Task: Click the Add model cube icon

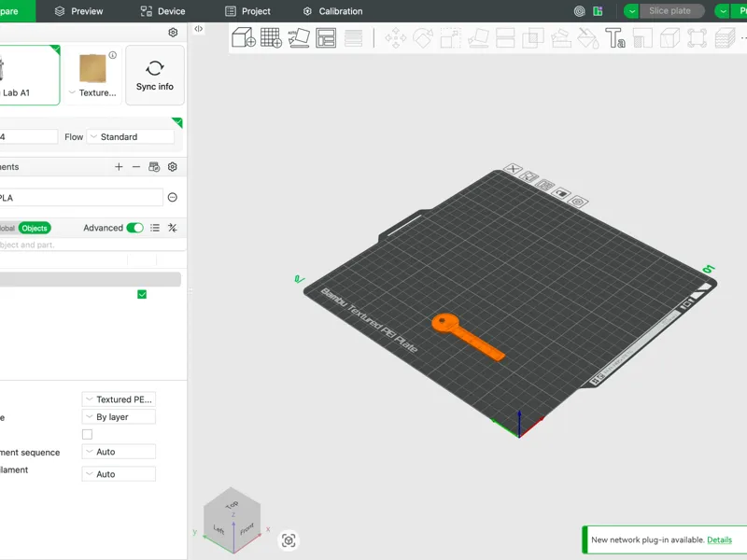Action: click(244, 37)
